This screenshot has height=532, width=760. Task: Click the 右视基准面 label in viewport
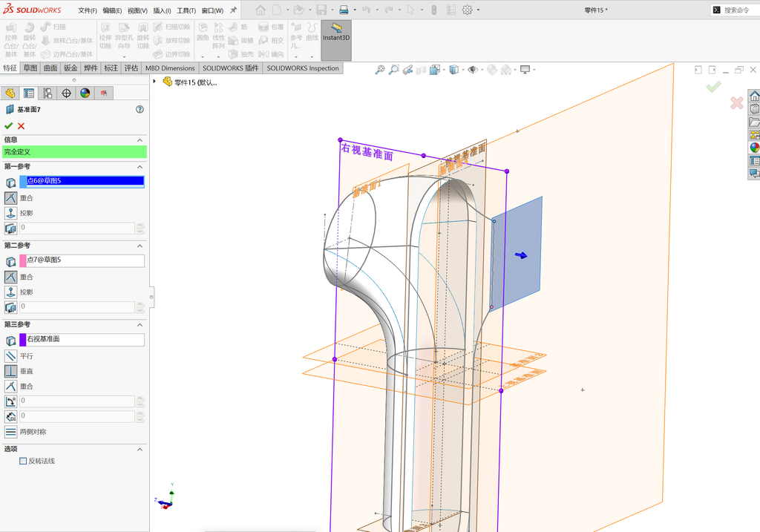367,151
